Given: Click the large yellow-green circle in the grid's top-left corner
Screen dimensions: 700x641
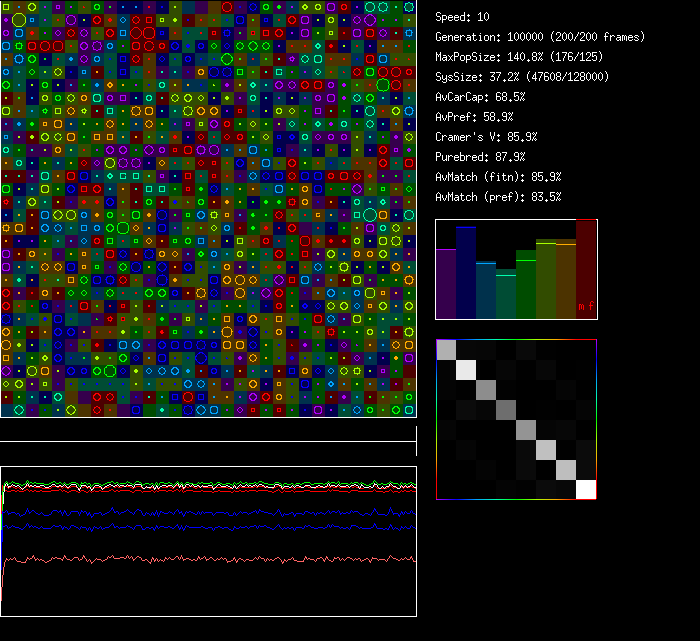Looking at the screenshot, I should pos(19,19).
